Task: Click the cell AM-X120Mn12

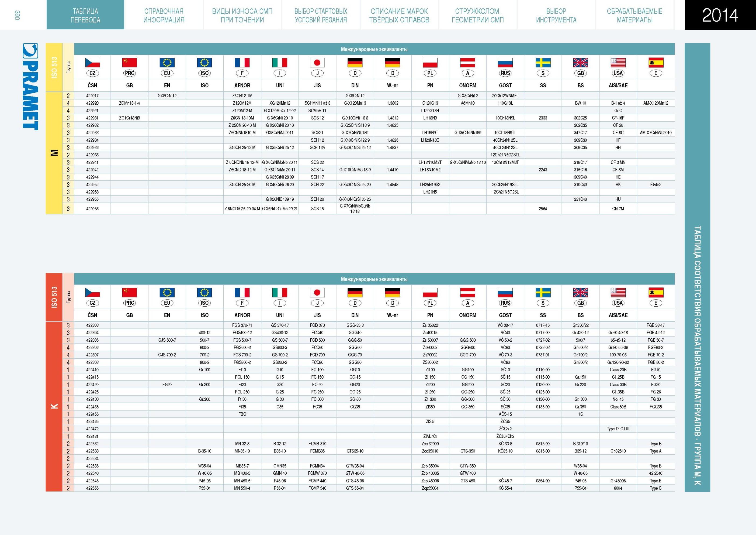Action: [656, 103]
